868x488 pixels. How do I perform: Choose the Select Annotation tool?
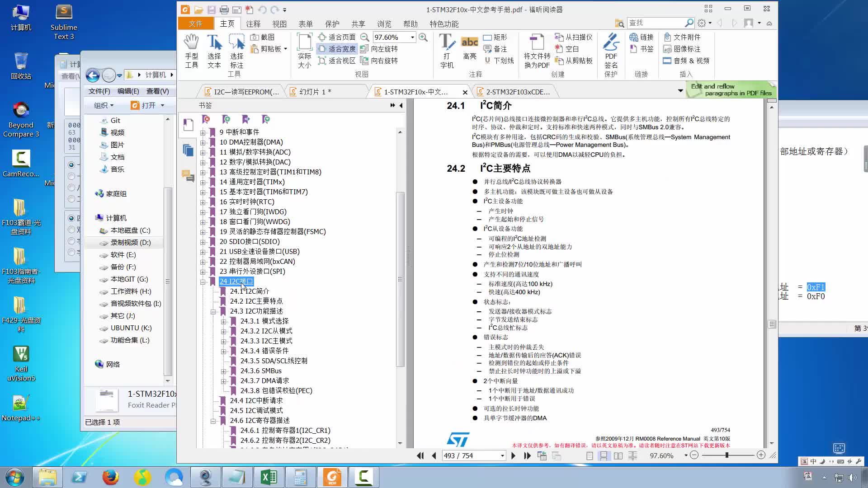point(236,51)
